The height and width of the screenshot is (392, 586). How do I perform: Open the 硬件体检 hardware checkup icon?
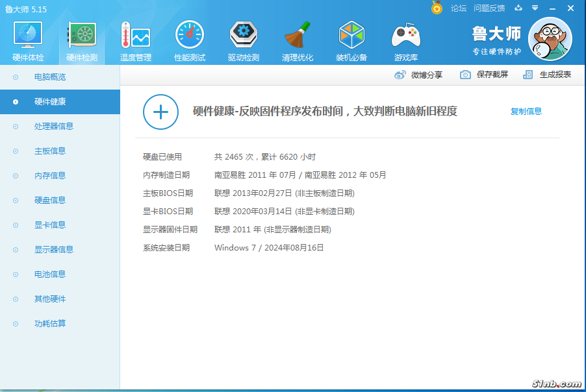[x=28, y=35]
